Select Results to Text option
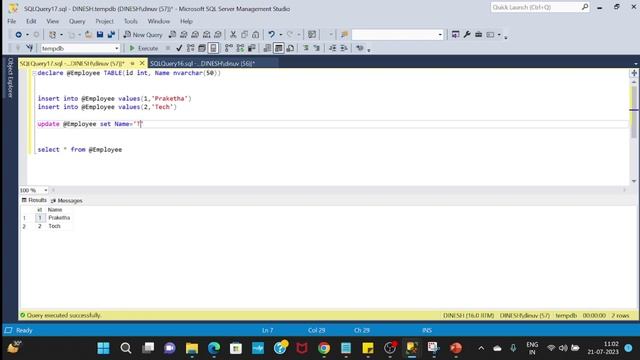640x360 pixels. [267, 48]
